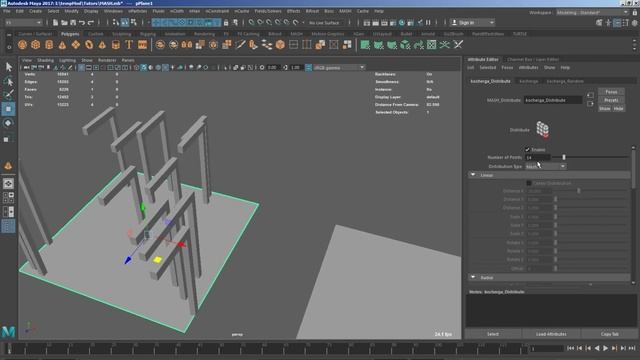Toggle the Centre Distribution checkbox
Image resolution: width=640 pixels, height=360 pixels.
[x=529, y=183]
